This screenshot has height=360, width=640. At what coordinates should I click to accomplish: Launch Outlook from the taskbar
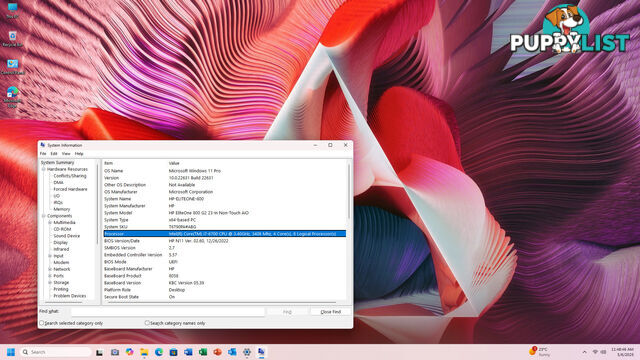(x=232, y=352)
